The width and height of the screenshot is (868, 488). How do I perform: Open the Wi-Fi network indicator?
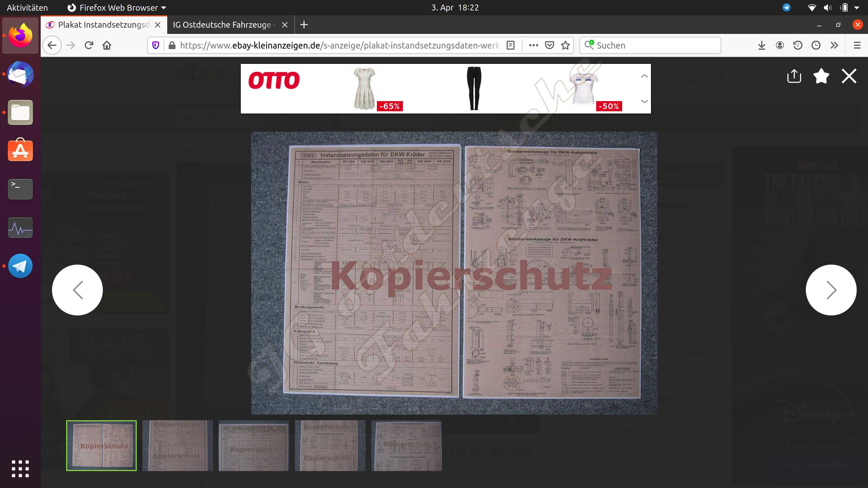pos(812,7)
